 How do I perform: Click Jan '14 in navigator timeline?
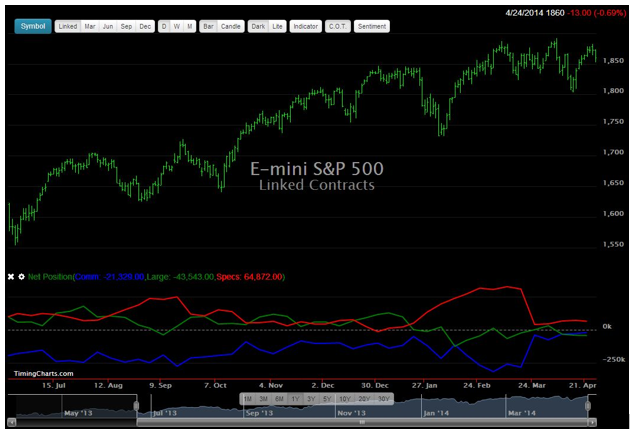pyautogui.click(x=436, y=413)
